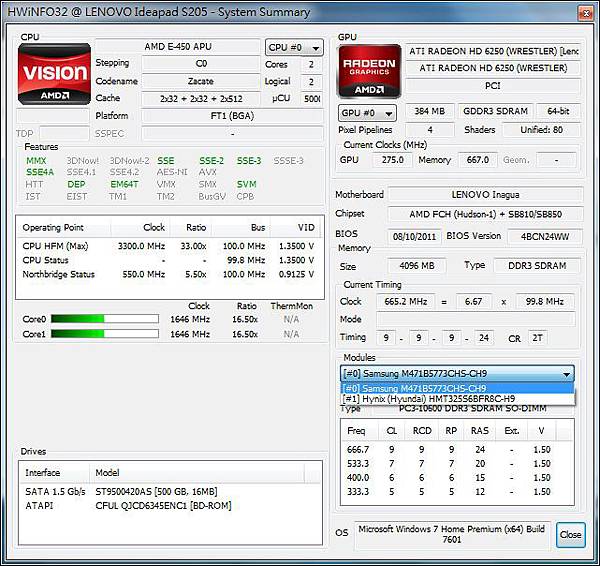
Task: Click the AES-NI feature flag
Action: coord(172,172)
